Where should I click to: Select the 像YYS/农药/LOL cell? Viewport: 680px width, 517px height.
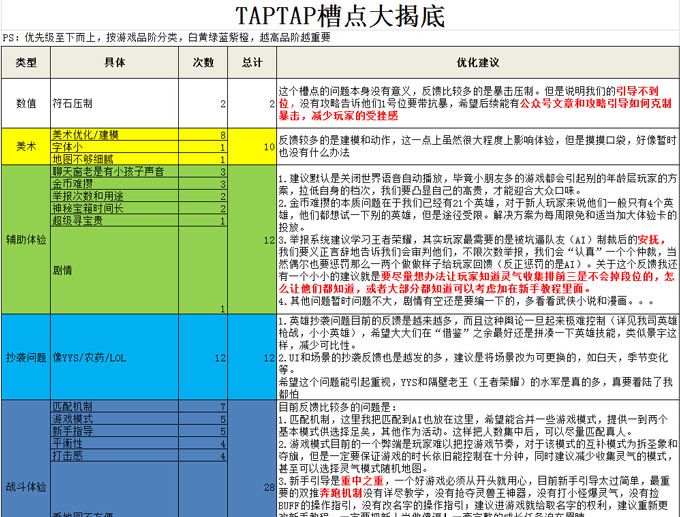pos(114,357)
